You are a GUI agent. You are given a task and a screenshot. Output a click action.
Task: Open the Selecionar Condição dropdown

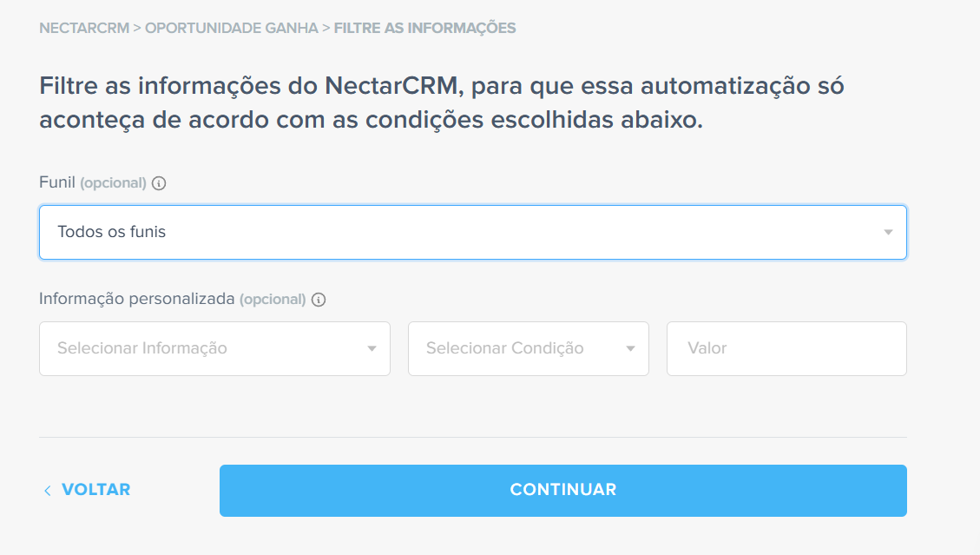point(529,348)
